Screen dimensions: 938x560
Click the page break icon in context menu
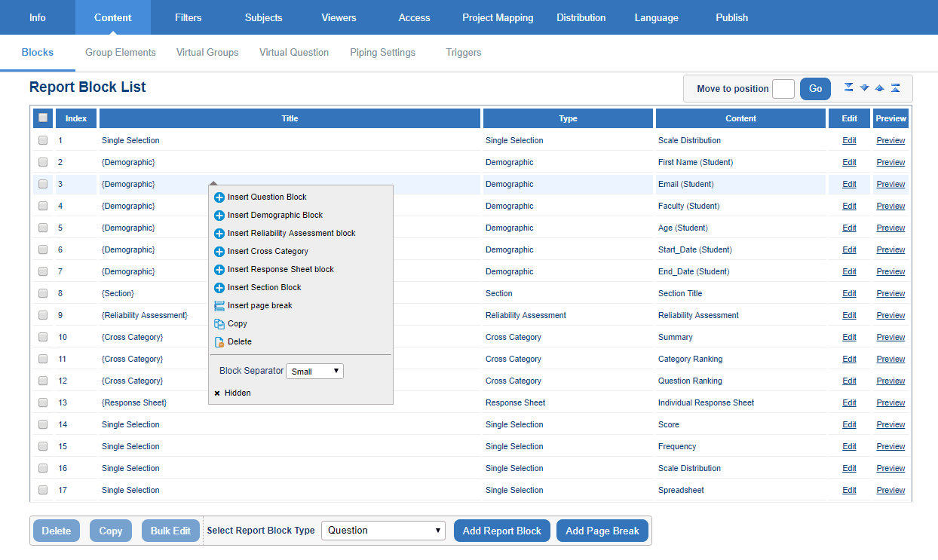click(219, 306)
